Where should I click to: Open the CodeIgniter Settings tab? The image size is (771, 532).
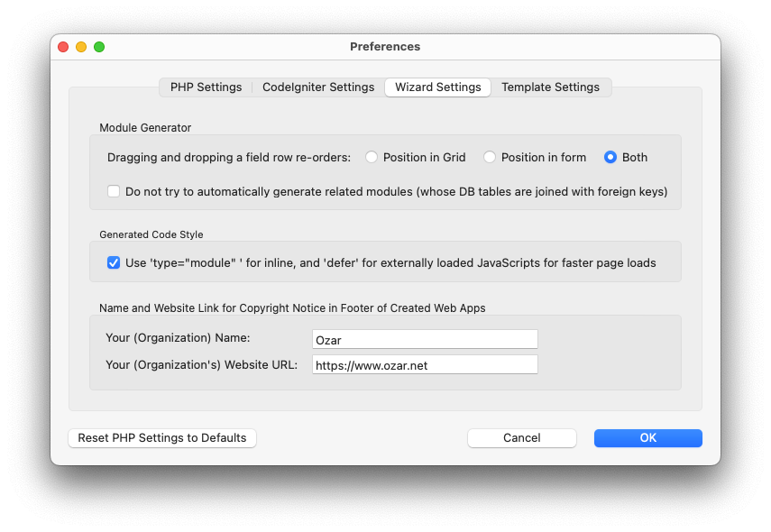(x=317, y=87)
